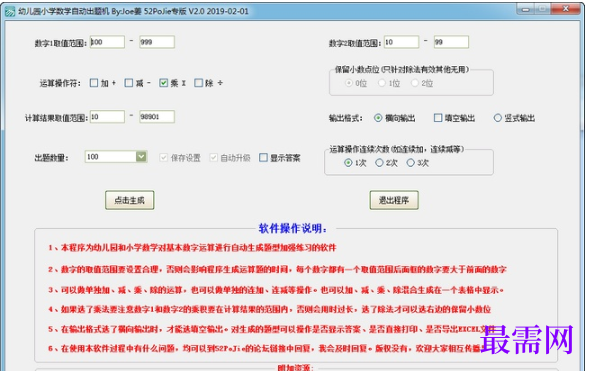
Task: Click the 软件操作说明 heading
Action: tap(293, 228)
